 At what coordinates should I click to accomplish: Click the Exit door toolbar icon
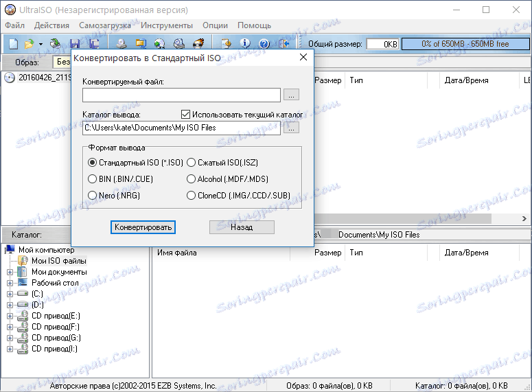click(284, 44)
